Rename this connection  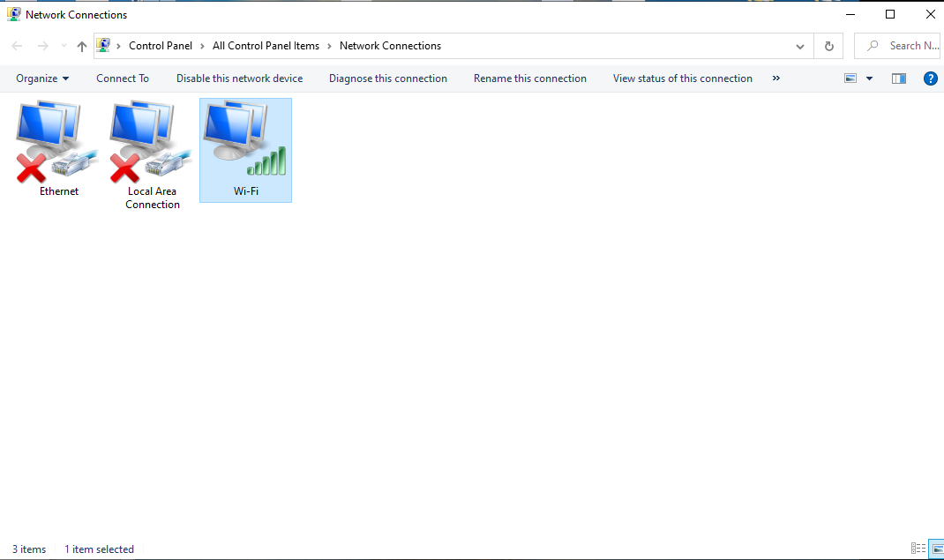529,78
